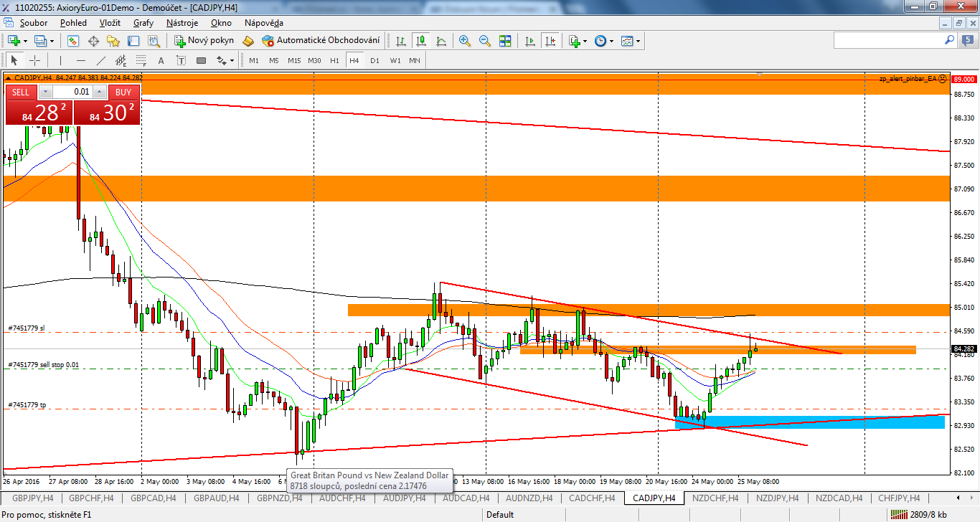Open the Terminal panel icon
The image size is (980, 522).
tap(133, 41)
